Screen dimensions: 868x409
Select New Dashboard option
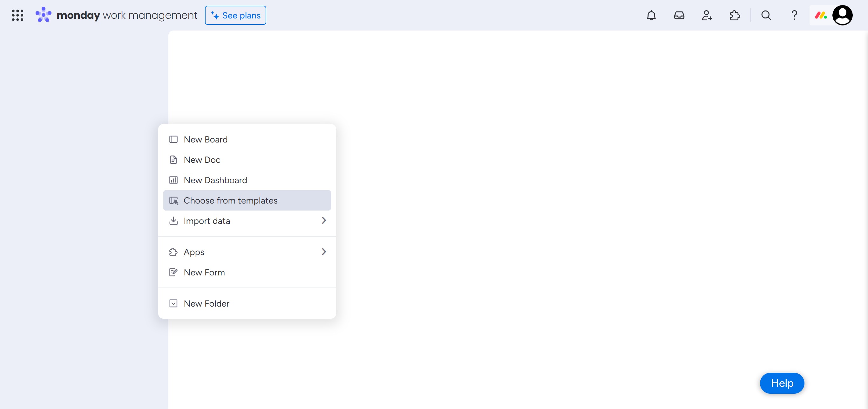215,180
